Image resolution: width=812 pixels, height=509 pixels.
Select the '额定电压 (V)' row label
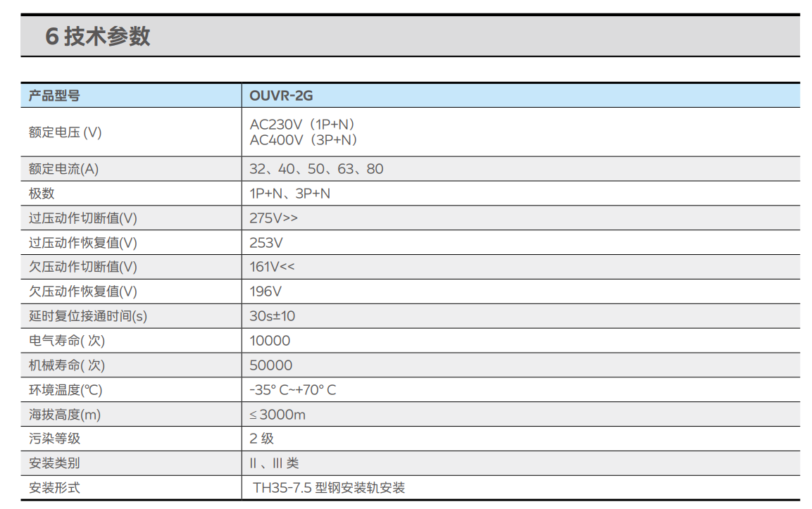tap(65, 132)
